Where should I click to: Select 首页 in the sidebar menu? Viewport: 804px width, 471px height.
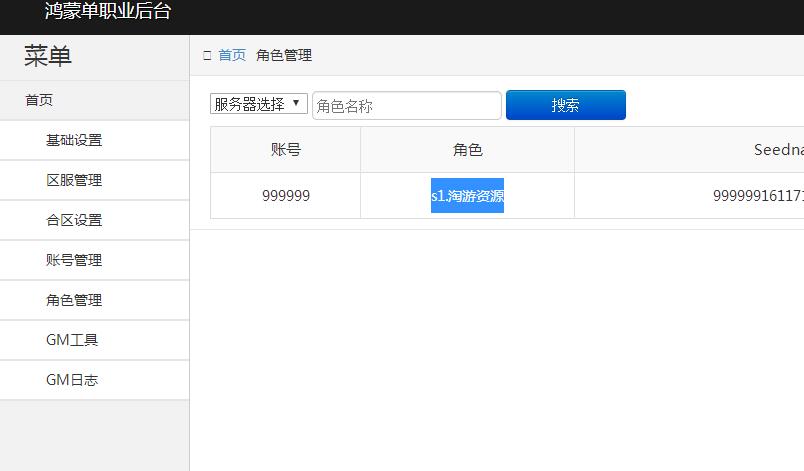[39, 100]
